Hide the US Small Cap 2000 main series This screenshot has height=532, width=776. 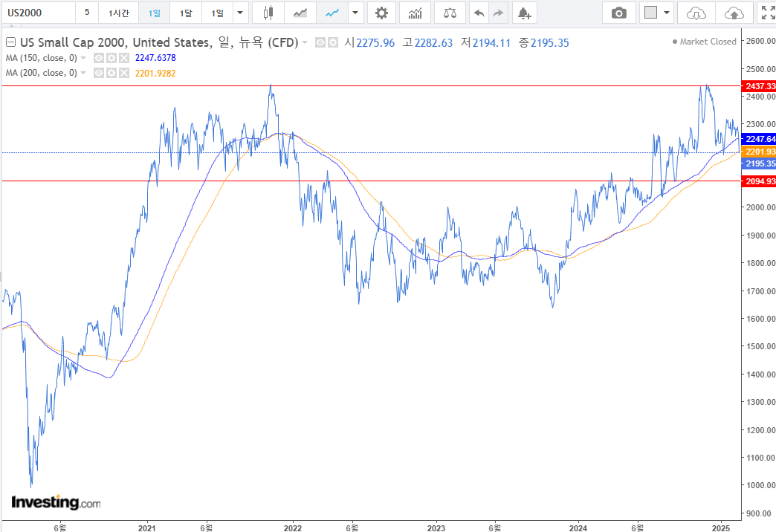[x=320, y=42]
